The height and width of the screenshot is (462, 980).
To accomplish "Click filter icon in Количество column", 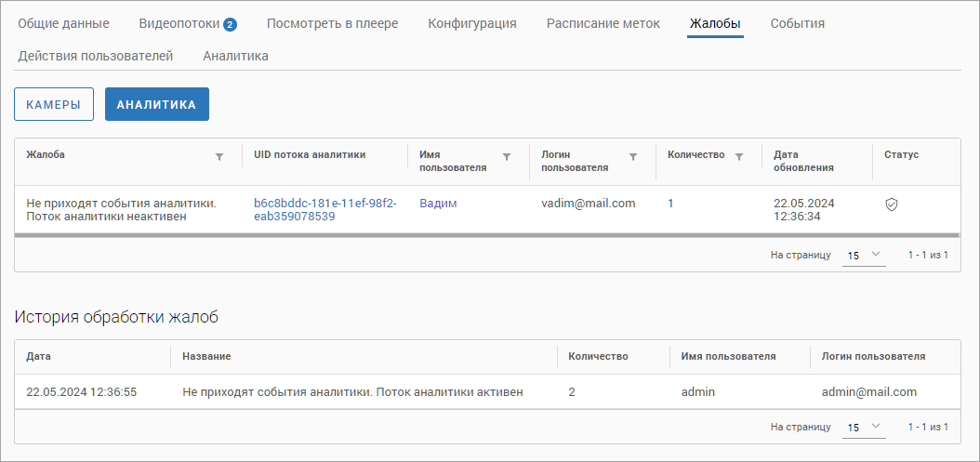I will click(x=739, y=157).
